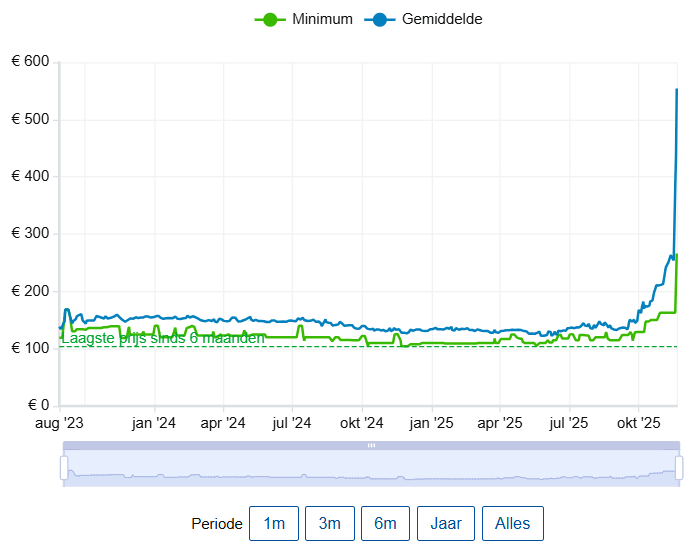Select the Alles period button
This screenshot has width=695, height=552.
click(513, 523)
